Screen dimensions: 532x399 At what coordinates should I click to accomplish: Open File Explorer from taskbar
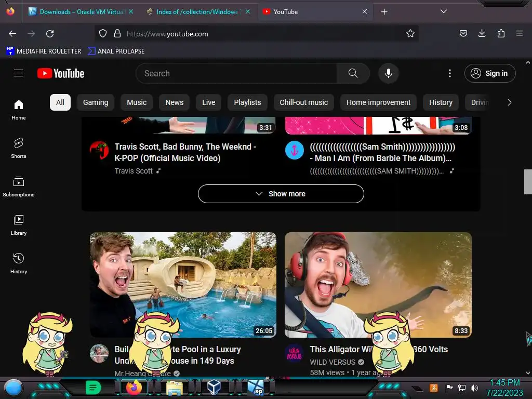175,388
